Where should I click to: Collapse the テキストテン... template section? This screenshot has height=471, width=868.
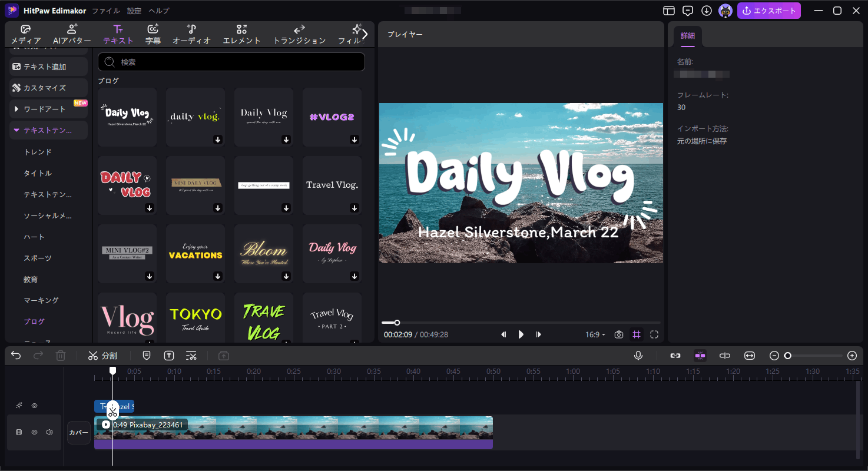click(x=48, y=130)
